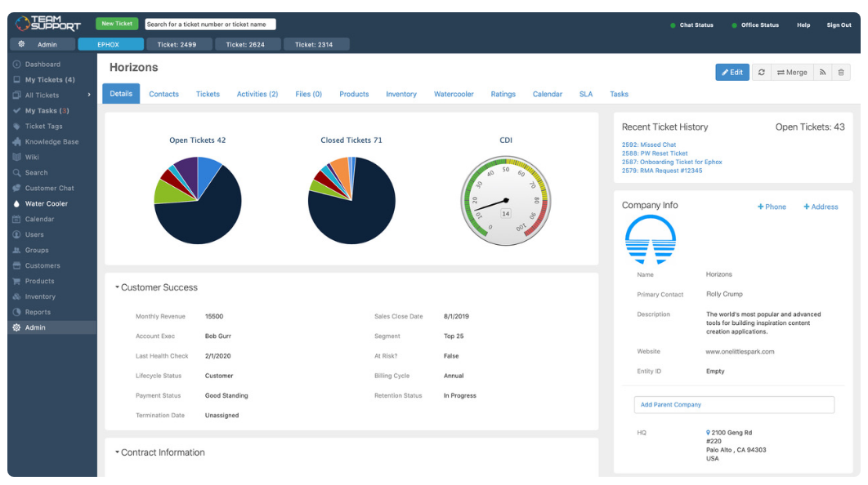Click the RSS subscribe icon

[822, 73]
